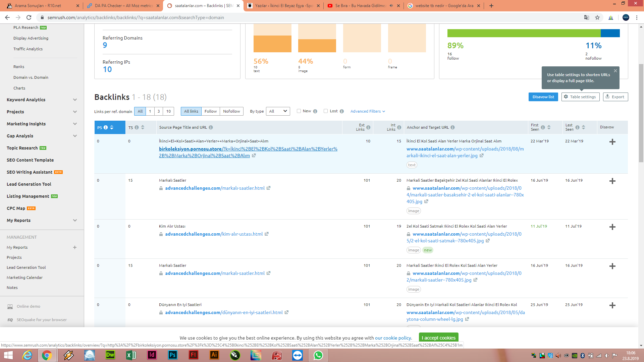Enable the Lost backlinks checkbox
The width and height of the screenshot is (644, 362).
point(326,111)
